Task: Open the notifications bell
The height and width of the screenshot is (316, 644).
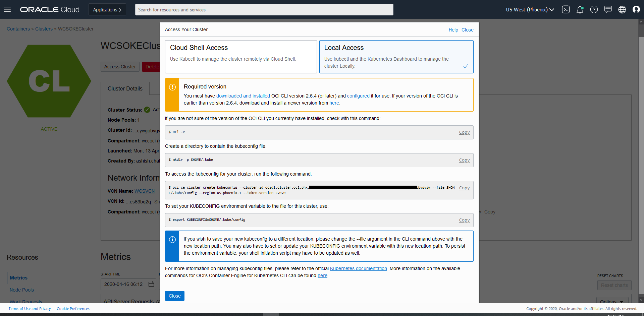Action: click(x=580, y=9)
